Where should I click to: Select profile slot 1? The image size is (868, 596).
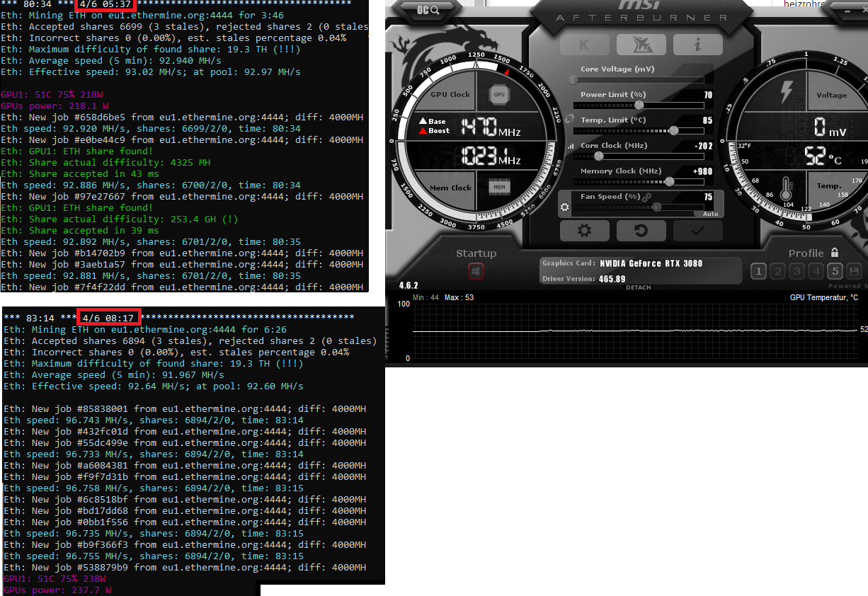click(758, 271)
